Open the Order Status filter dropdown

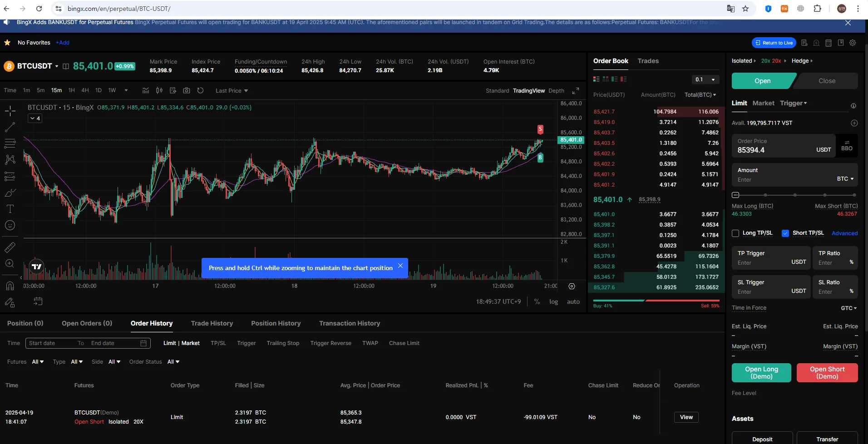click(x=173, y=362)
